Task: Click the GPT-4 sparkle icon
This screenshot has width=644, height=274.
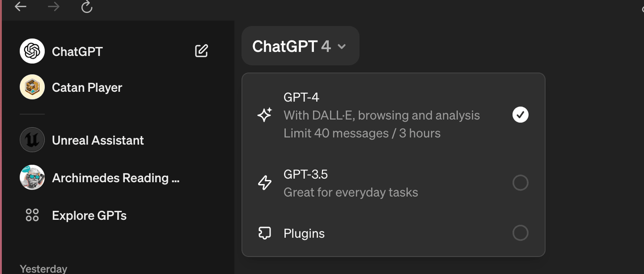Action: coord(265,115)
